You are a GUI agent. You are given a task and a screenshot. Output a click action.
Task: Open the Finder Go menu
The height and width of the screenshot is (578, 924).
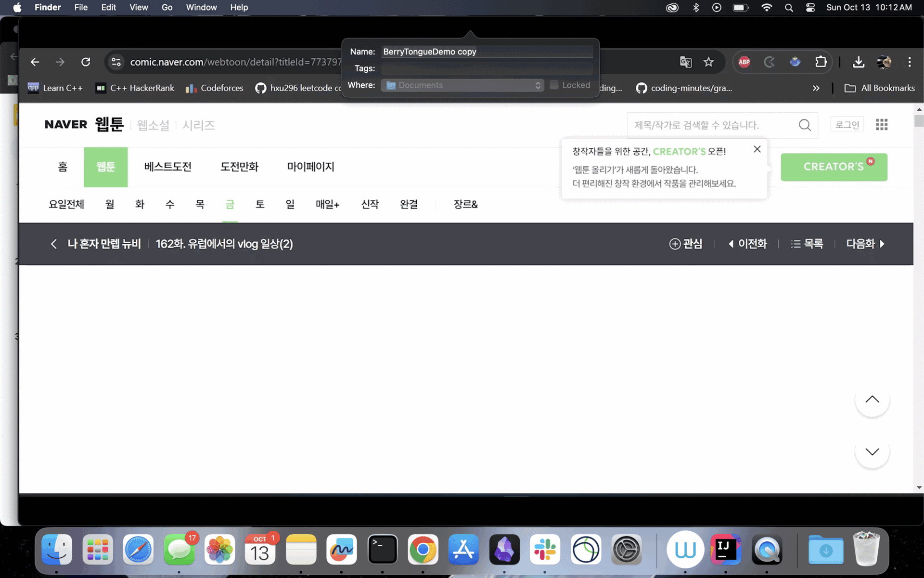point(167,8)
